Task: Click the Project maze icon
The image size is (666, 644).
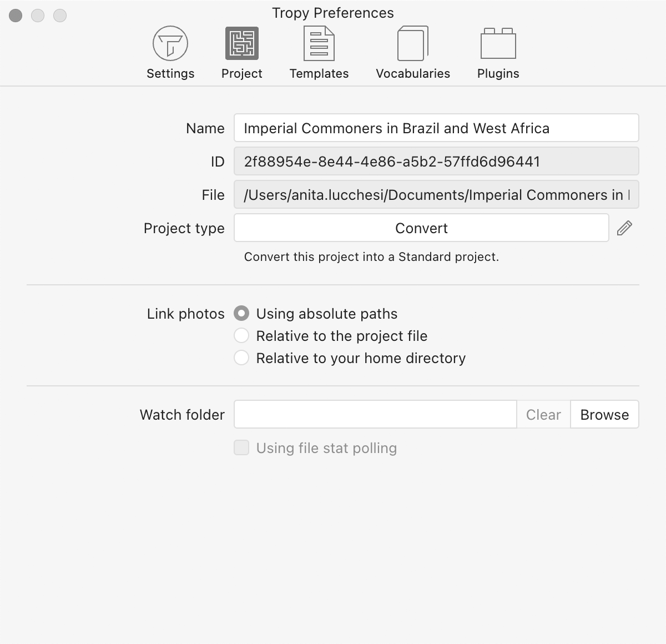Action: point(241,43)
